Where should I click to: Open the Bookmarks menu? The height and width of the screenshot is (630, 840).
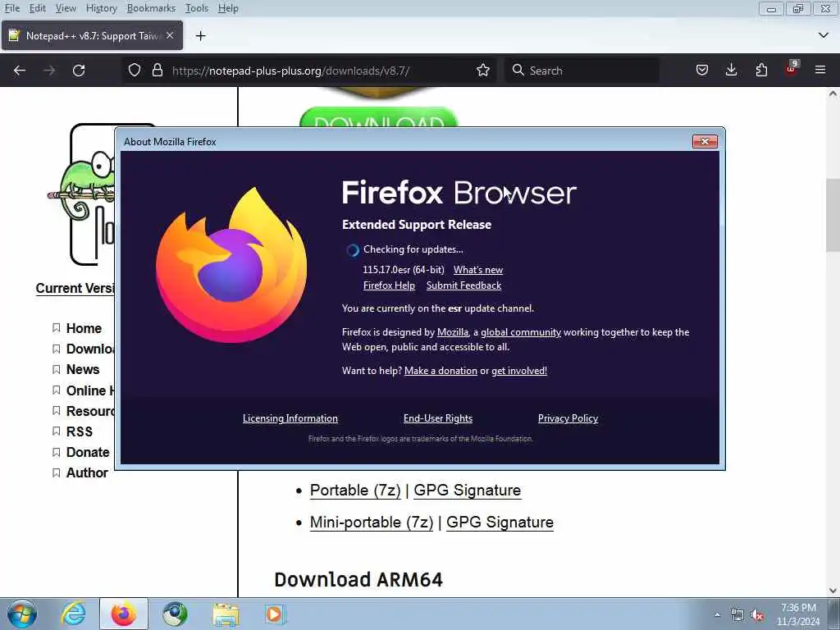point(151,8)
